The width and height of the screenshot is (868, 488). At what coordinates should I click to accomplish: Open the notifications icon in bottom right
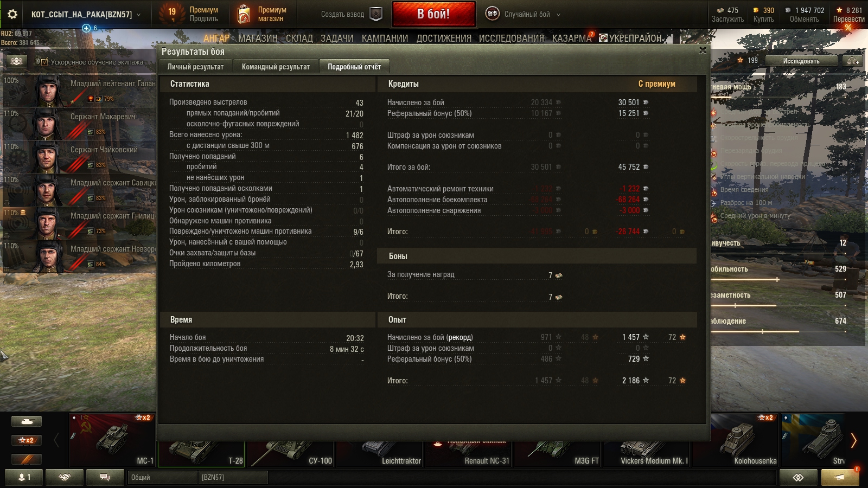click(840, 477)
